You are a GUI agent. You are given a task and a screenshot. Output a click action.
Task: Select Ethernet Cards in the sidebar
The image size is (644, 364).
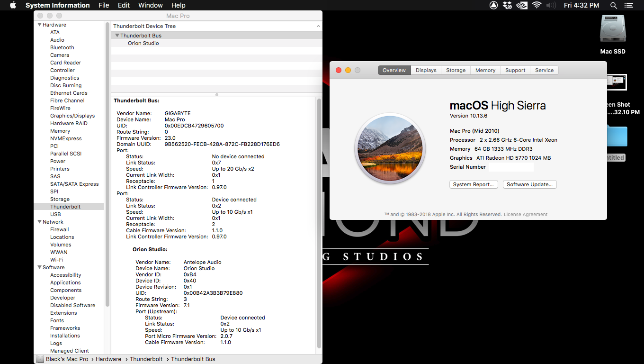tap(69, 93)
